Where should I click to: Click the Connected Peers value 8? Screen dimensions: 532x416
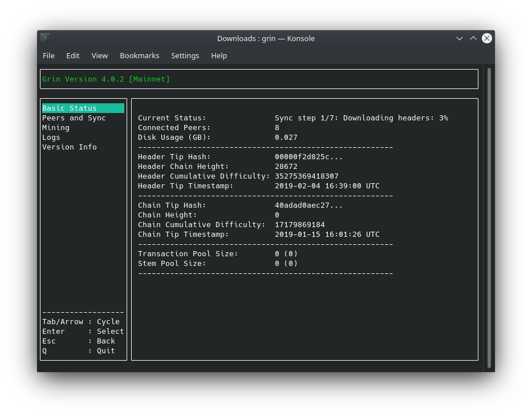point(277,128)
